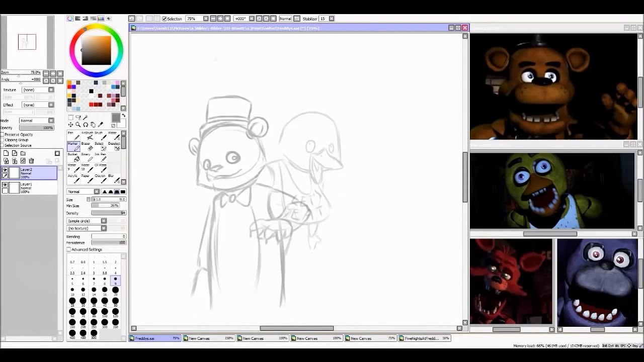Adjust the brush Density slider
The width and height of the screenshot is (644, 362).
coord(109,213)
